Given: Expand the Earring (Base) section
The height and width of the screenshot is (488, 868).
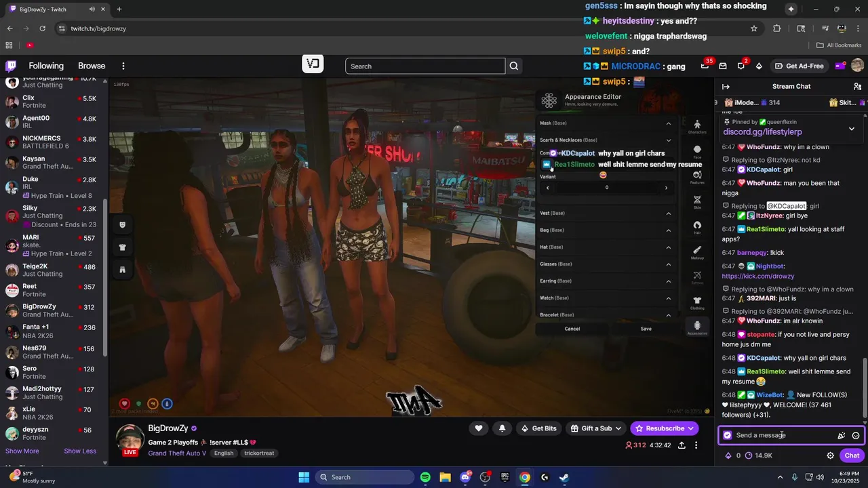Looking at the screenshot, I should 605,281.
